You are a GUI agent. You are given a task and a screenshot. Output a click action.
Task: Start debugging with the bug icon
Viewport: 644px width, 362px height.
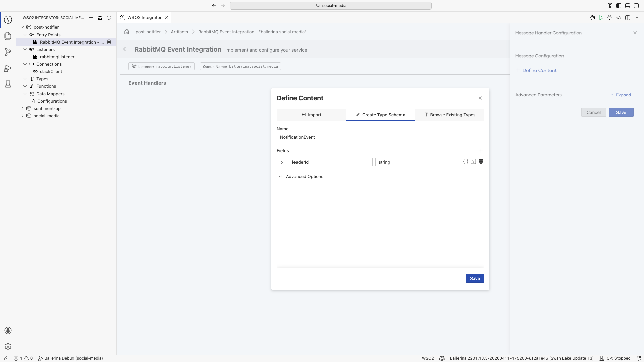610,18
